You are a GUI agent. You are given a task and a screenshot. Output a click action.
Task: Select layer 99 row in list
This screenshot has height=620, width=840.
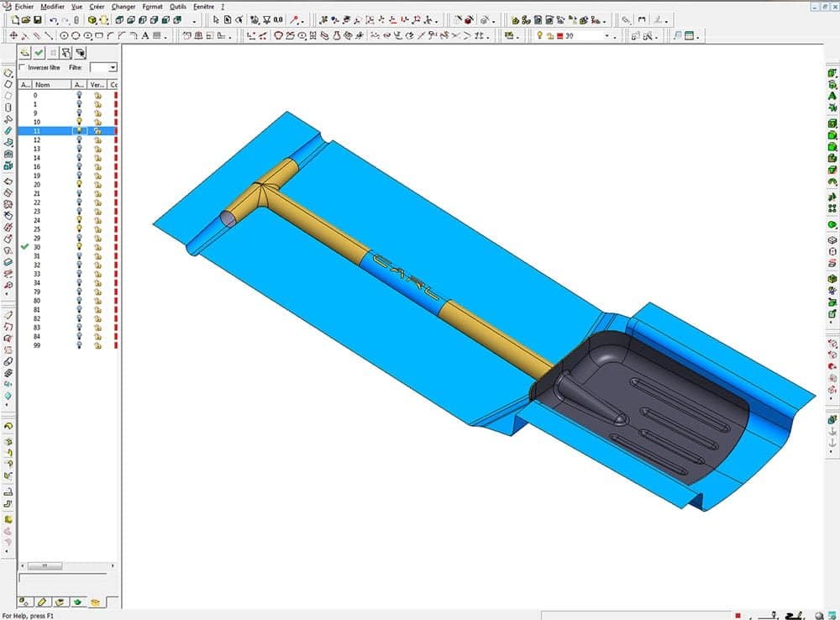click(x=36, y=345)
